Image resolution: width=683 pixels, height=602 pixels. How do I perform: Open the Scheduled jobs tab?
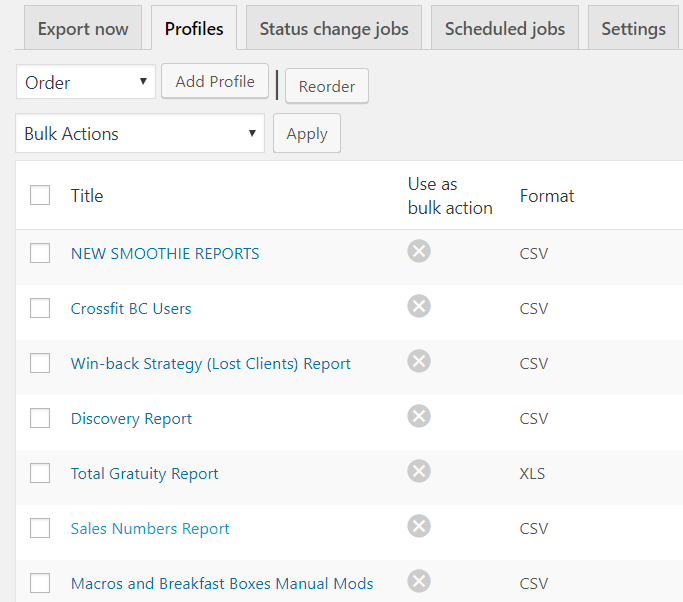click(x=505, y=29)
